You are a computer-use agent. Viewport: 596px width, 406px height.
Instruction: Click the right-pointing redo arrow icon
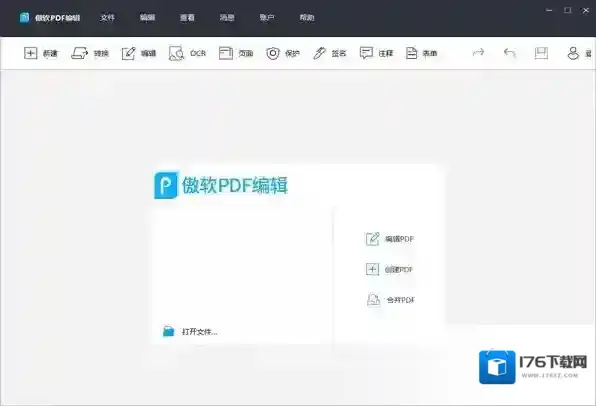478,52
